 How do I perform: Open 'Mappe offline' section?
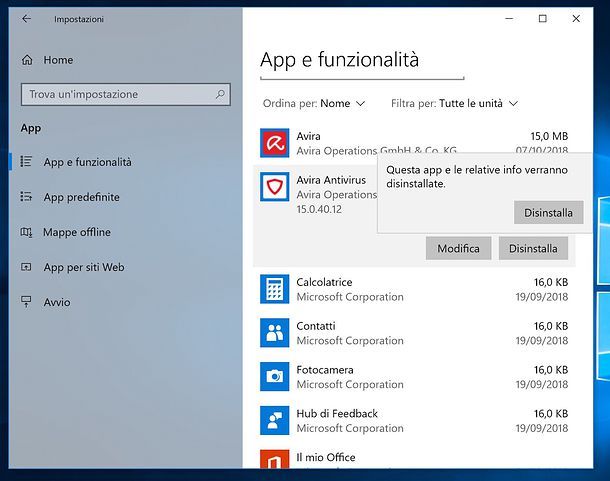tap(77, 232)
